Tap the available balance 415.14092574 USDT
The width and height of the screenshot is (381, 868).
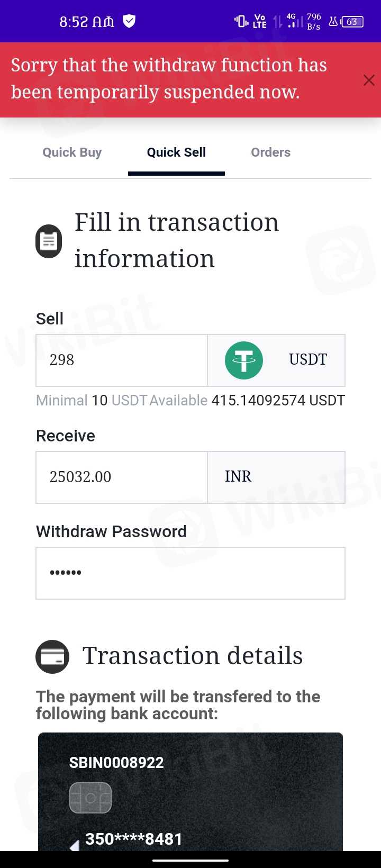pos(278,401)
